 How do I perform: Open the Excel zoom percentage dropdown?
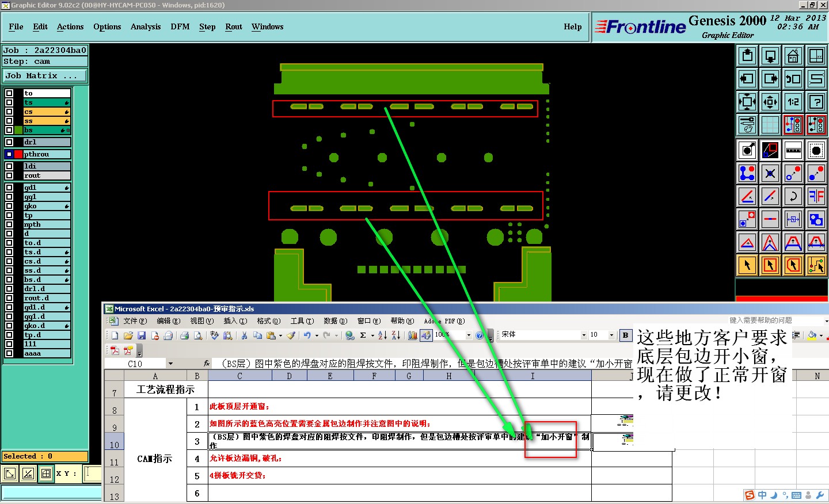(469, 335)
